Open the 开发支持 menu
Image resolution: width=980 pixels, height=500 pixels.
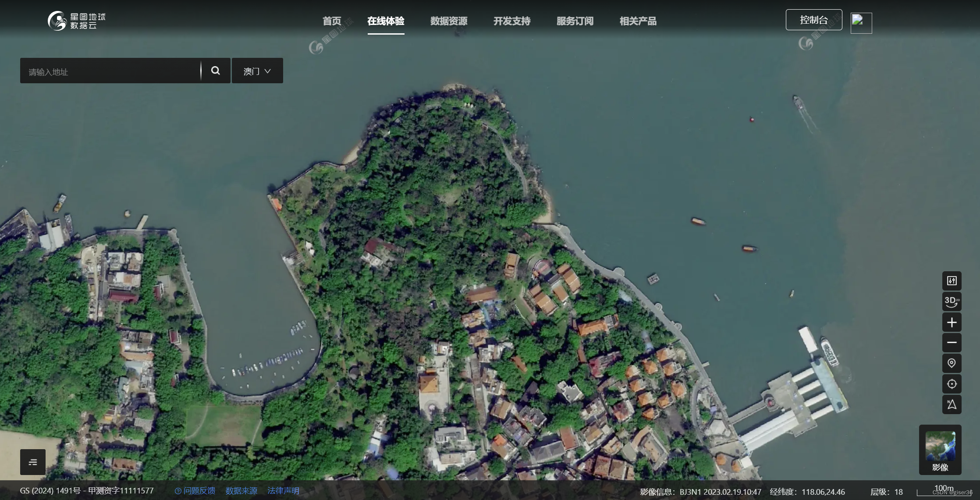(512, 21)
